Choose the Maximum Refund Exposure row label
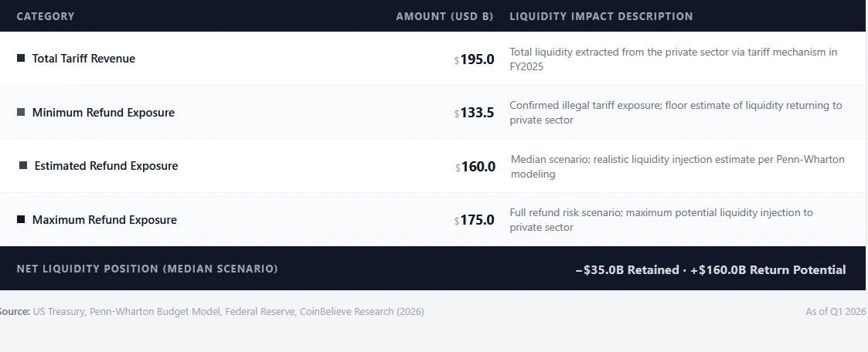Image resolution: width=868 pixels, height=352 pixels. click(104, 220)
